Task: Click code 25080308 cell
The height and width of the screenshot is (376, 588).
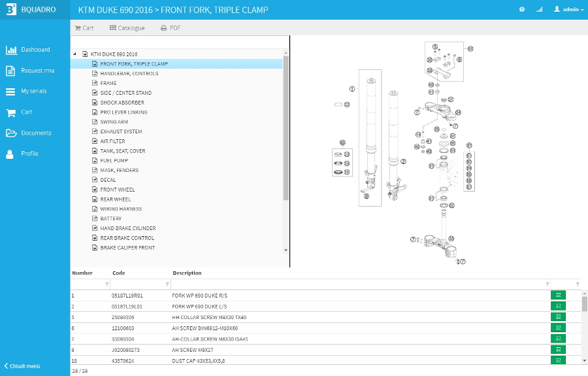Action: pos(123,317)
